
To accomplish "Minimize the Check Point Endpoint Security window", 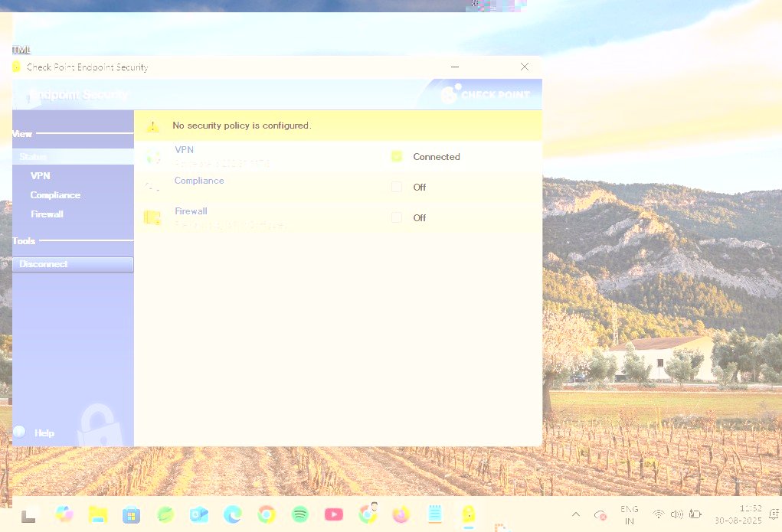I will click(x=455, y=67).
